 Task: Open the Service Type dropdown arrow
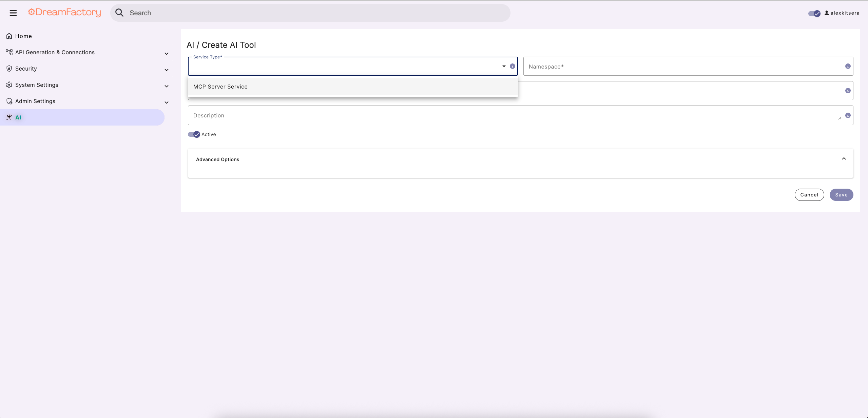coord(503,66)
